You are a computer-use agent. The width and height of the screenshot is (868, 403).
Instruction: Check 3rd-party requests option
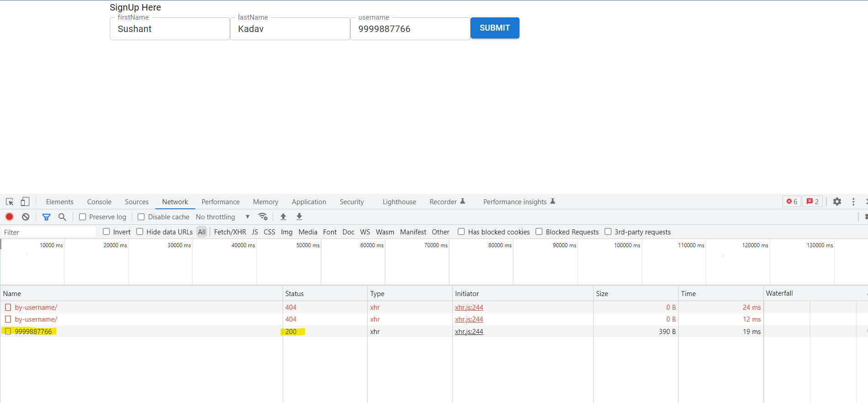608,232
